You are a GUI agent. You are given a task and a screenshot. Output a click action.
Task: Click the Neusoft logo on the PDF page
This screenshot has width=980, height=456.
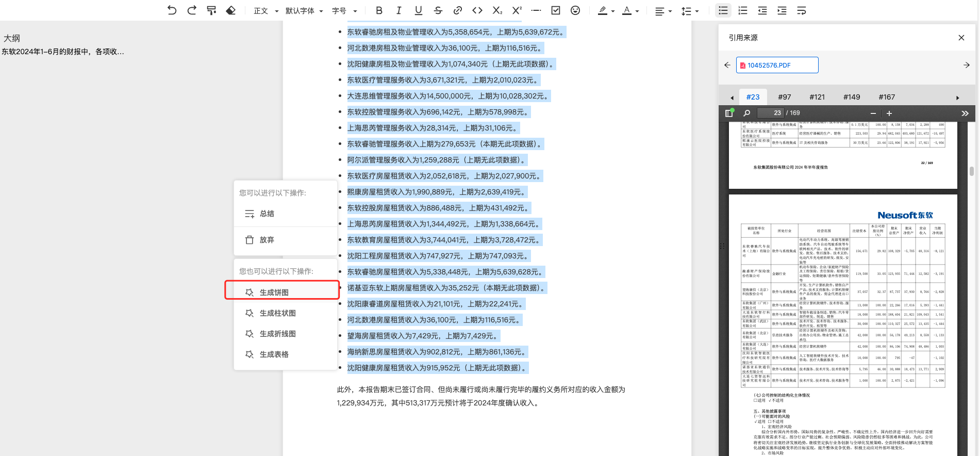(905, 215)
